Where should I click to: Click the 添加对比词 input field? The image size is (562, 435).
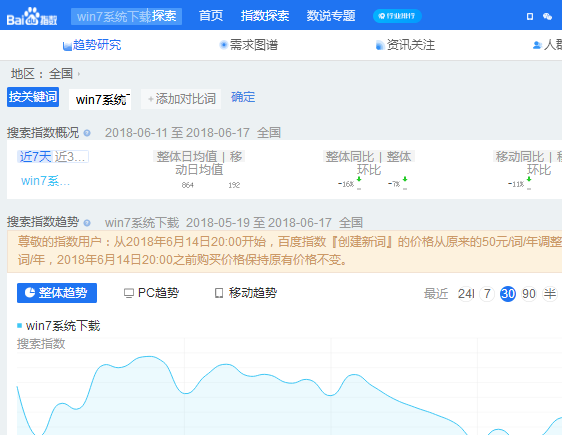[x=181, y=99]
